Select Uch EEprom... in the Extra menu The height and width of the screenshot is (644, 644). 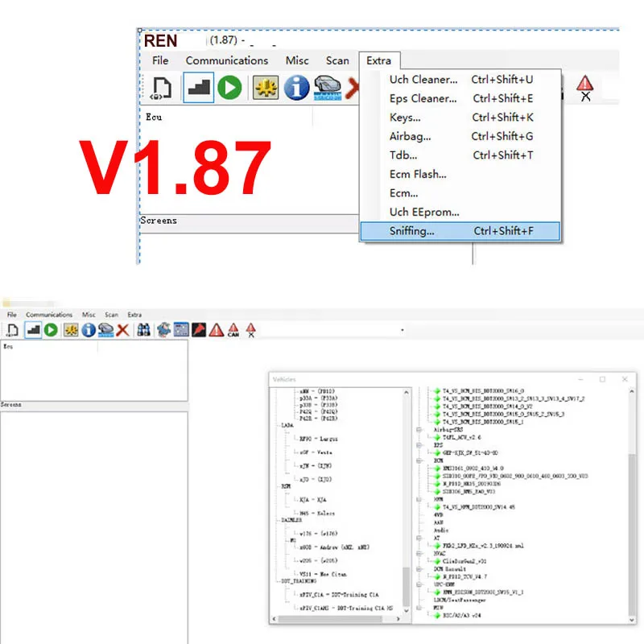point(460,212)
